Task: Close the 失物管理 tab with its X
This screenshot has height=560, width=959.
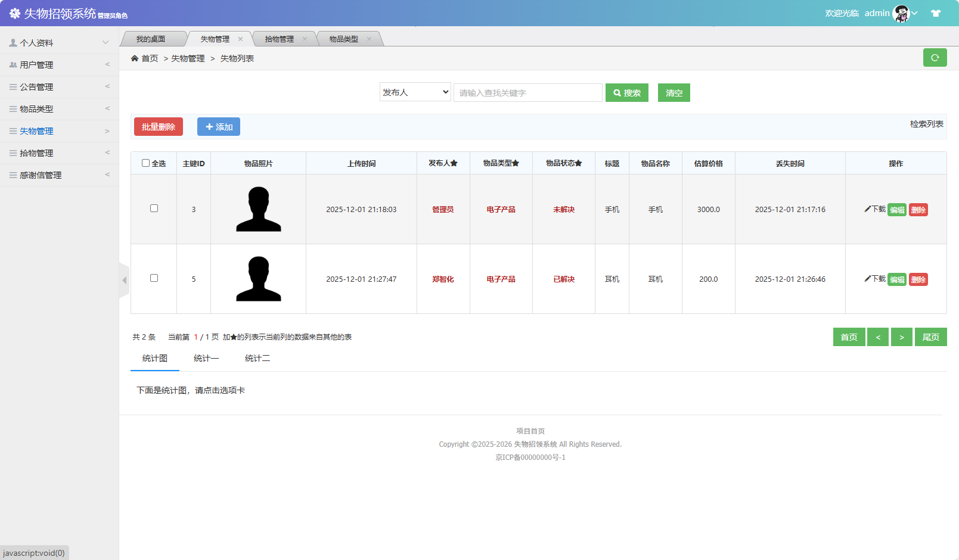Action: point(241,39)
